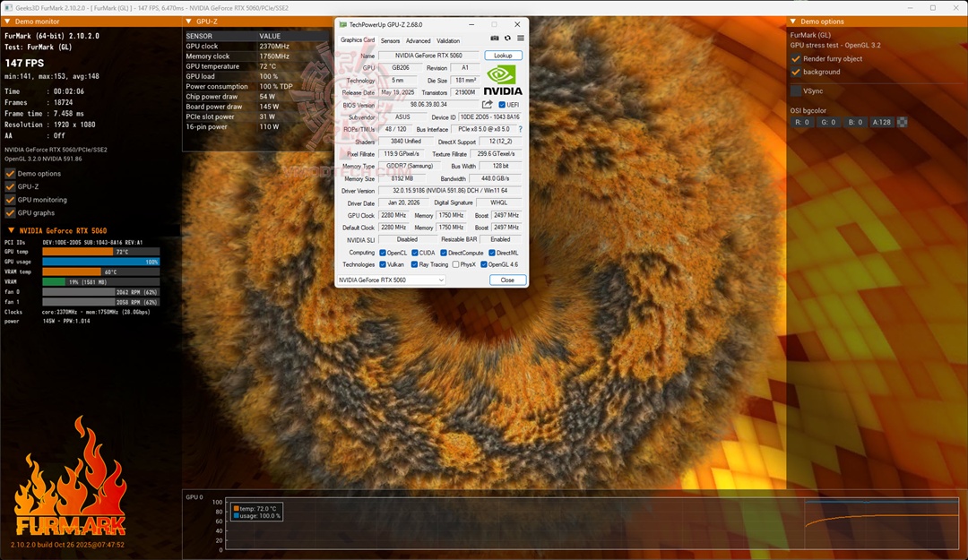
Task: Click the Device ID field
Action: (x=489, y=116)
